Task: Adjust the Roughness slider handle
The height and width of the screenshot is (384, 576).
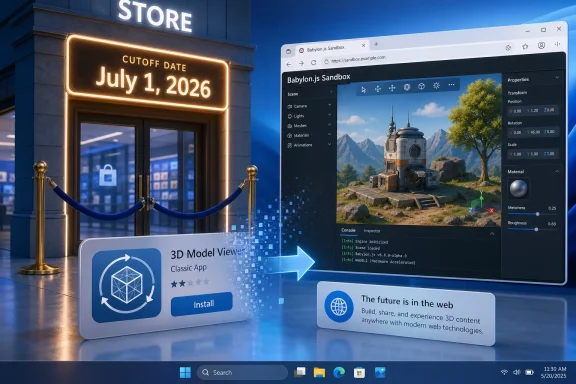Action: pos(536,229)
